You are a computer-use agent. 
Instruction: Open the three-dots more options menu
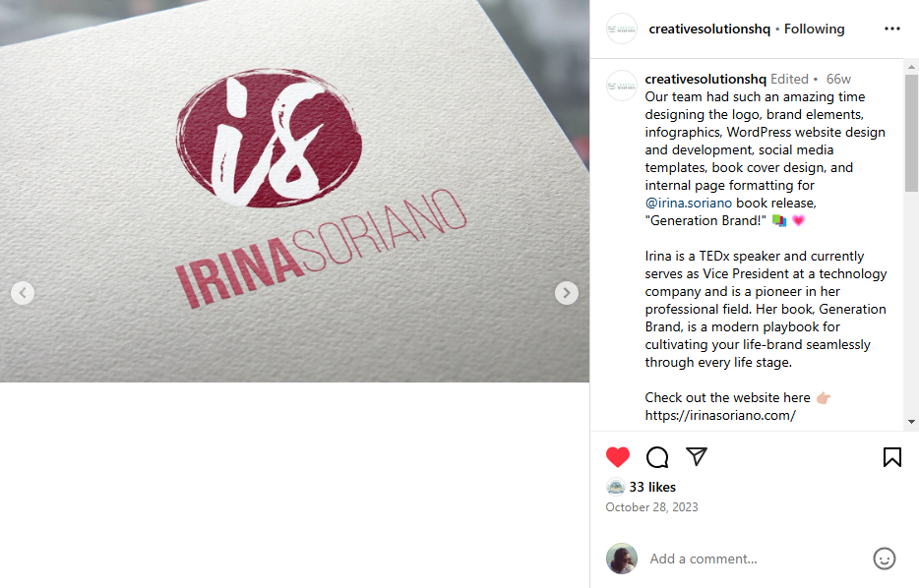pyautogui.click(x=892, y=29)
